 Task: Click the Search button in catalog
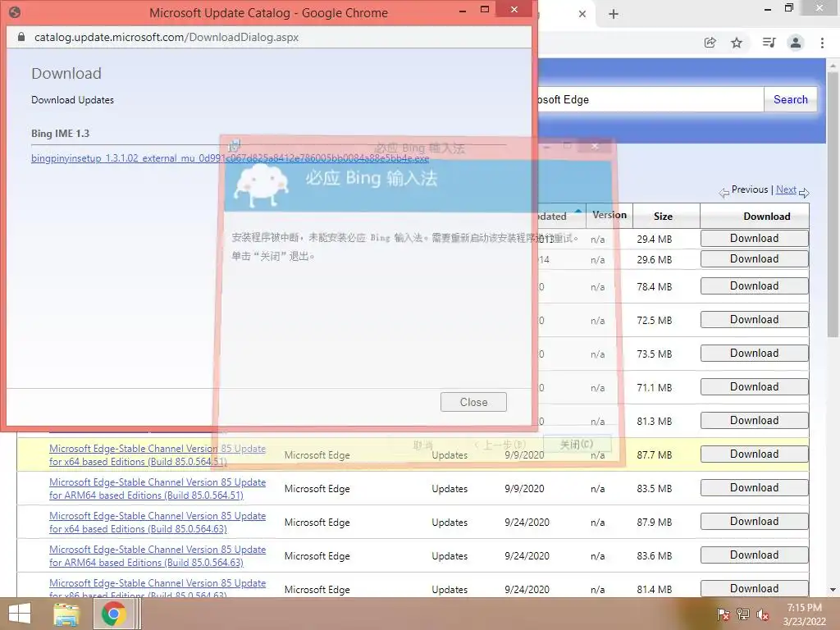[790, 99]
